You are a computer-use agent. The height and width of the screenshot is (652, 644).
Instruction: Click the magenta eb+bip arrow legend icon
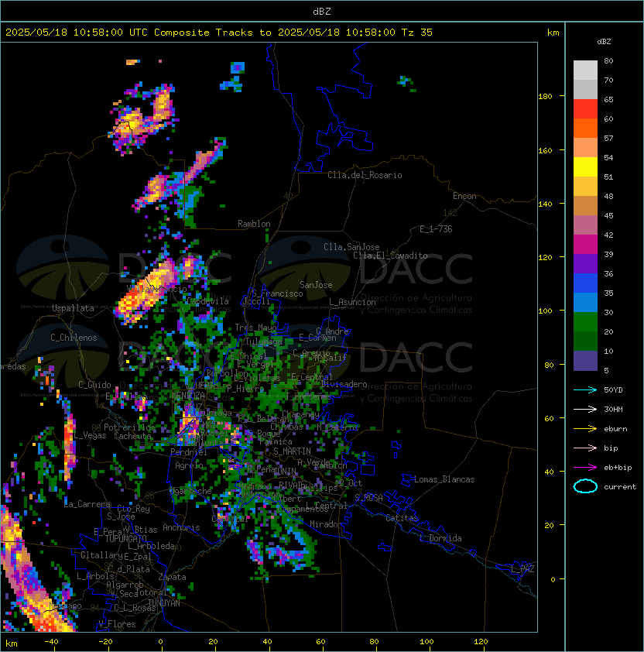coord(585,468)
